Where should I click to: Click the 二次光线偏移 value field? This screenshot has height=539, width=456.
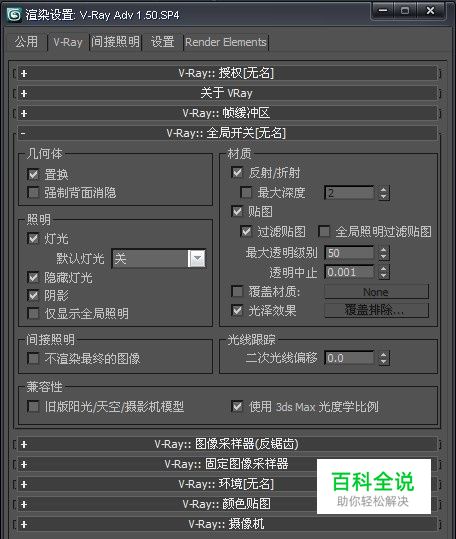point(349,358)
